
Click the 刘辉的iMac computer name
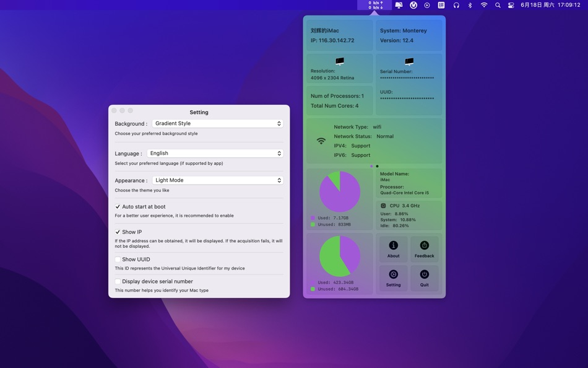coord(325,31)
